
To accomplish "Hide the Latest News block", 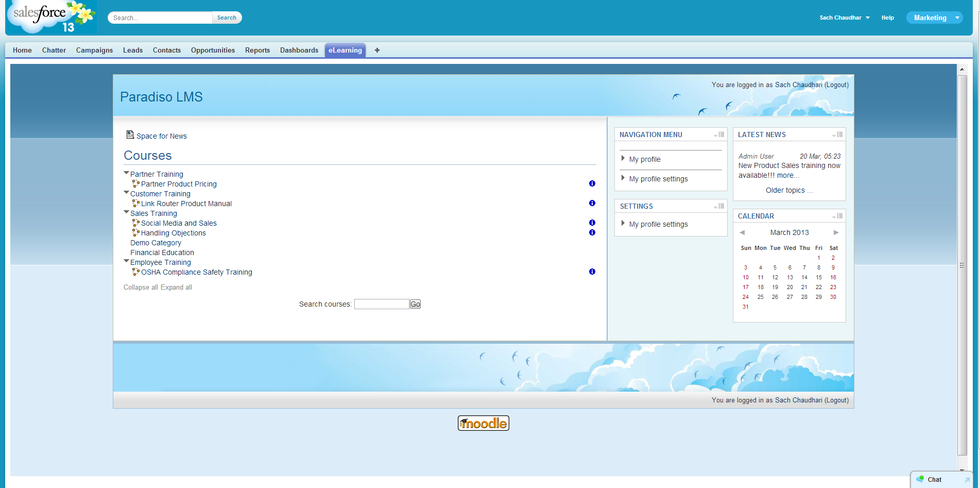I will (834, 135).
